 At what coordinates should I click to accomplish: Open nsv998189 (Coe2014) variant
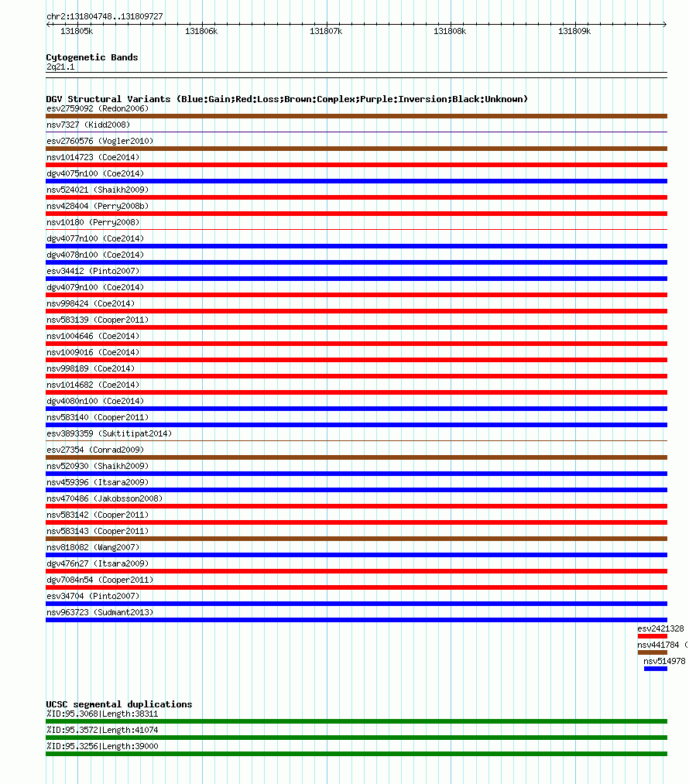tap(91, 368)
